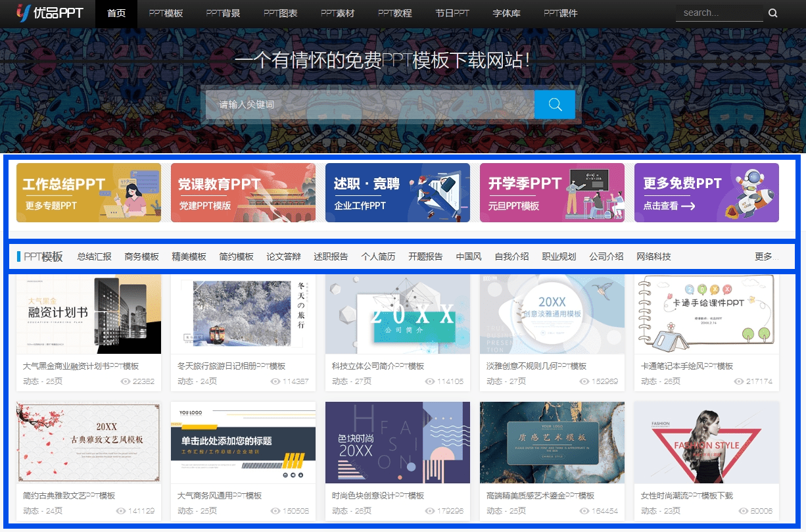Click the 淡雅创意不规则几何PPT模板 title
This screenshot has width=806, height=532.
tap(536, 366)
